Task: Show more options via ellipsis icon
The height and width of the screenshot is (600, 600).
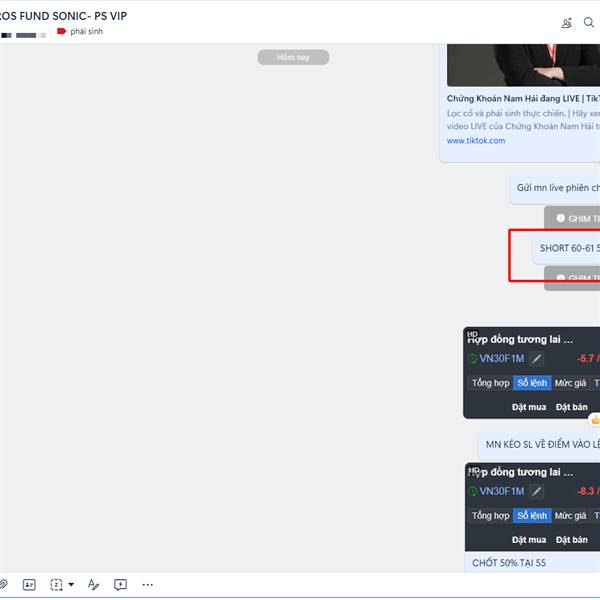Action: (x=148, y=585)
